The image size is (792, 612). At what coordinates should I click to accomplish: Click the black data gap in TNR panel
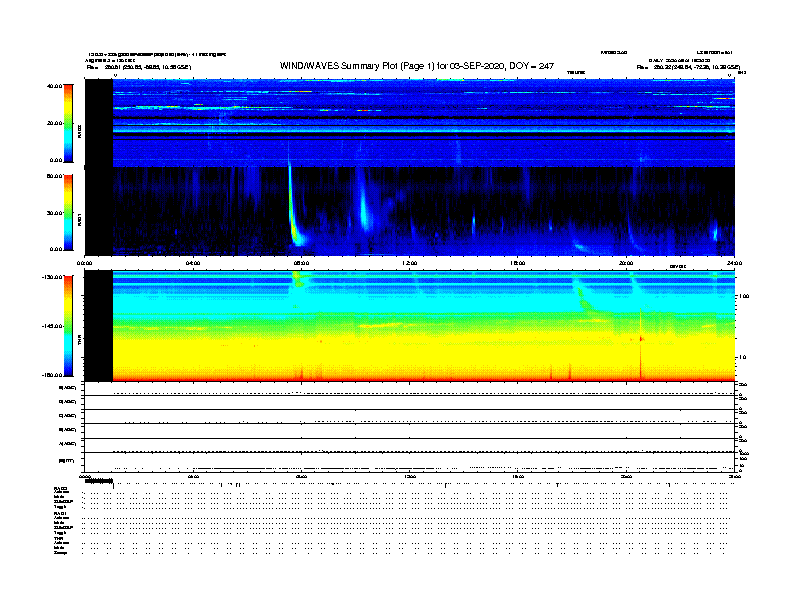[x=98, y=326]
